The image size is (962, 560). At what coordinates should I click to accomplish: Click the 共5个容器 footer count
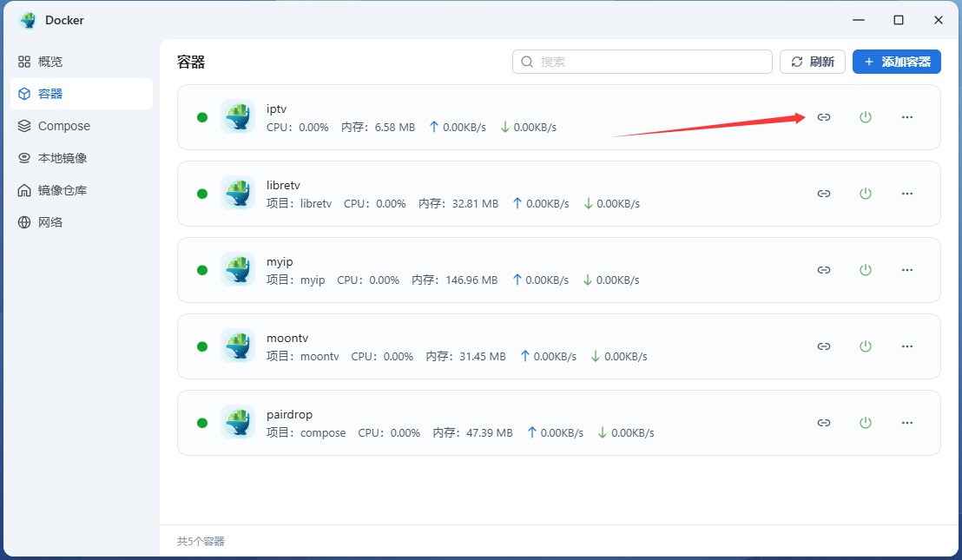201,542
